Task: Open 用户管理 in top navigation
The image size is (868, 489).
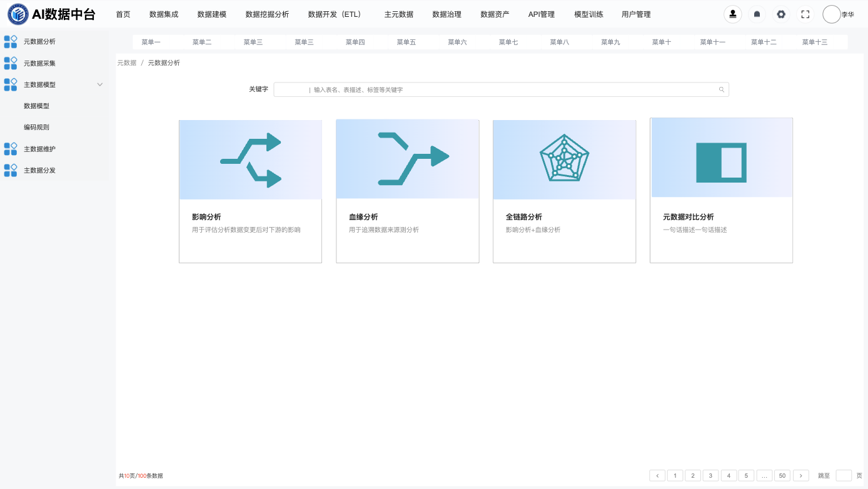Action: click(x=637, y=14)
